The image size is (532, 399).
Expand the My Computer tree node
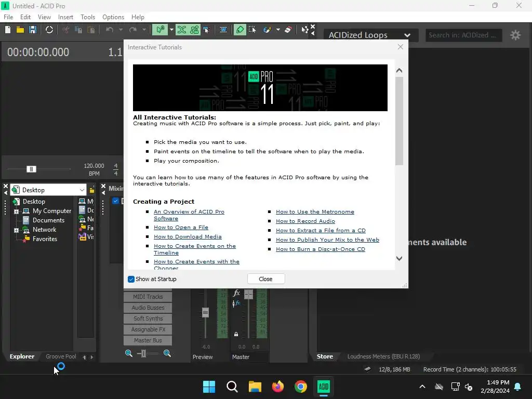click(16, 211)
